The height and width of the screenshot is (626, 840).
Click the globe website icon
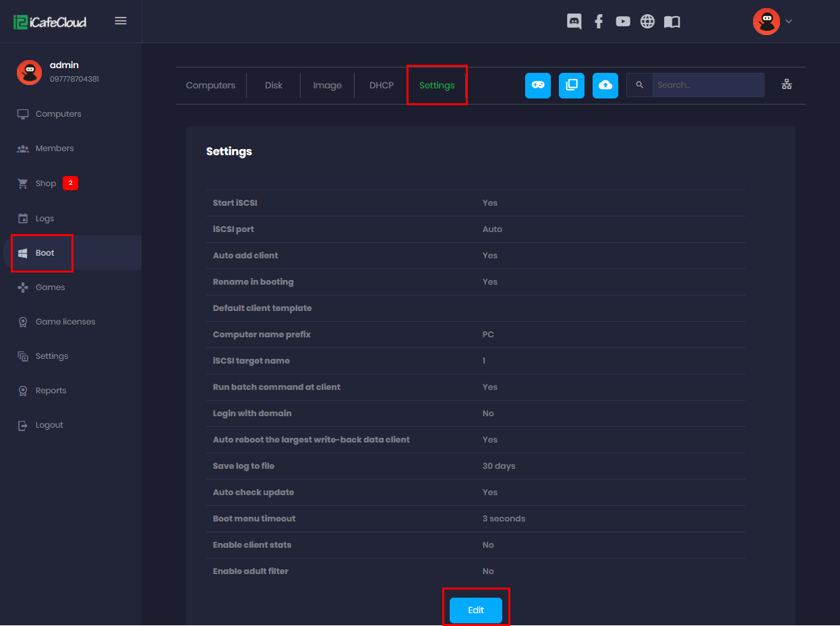[647, 22]
